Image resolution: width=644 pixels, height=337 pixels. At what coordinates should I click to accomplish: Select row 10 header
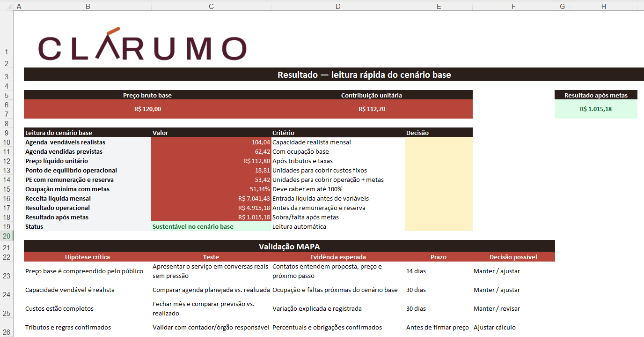coord(7,142)
